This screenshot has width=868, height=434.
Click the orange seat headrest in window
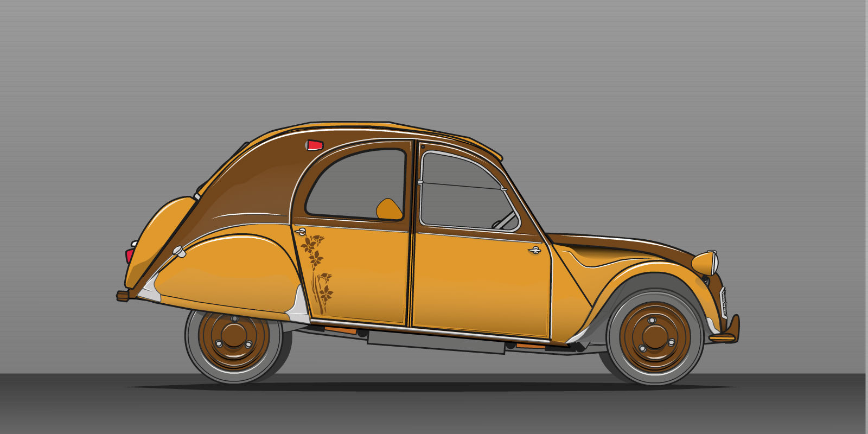(x=388, y=209)
